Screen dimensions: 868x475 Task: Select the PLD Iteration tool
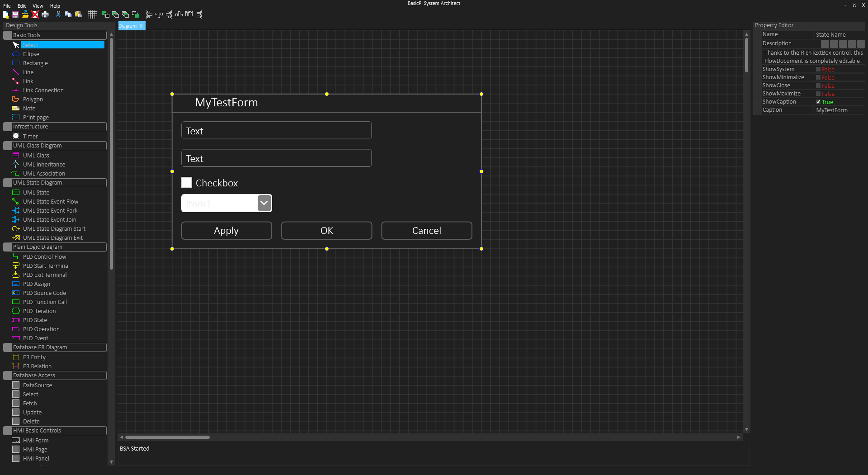39,311
